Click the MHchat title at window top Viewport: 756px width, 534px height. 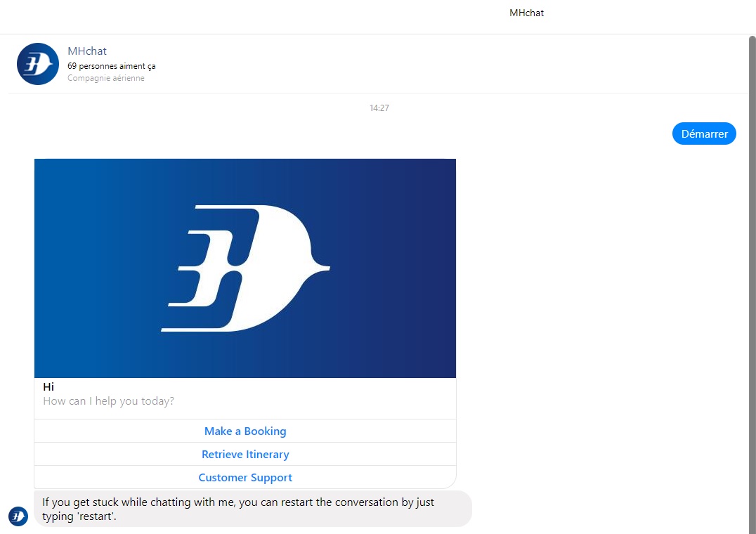526,13
